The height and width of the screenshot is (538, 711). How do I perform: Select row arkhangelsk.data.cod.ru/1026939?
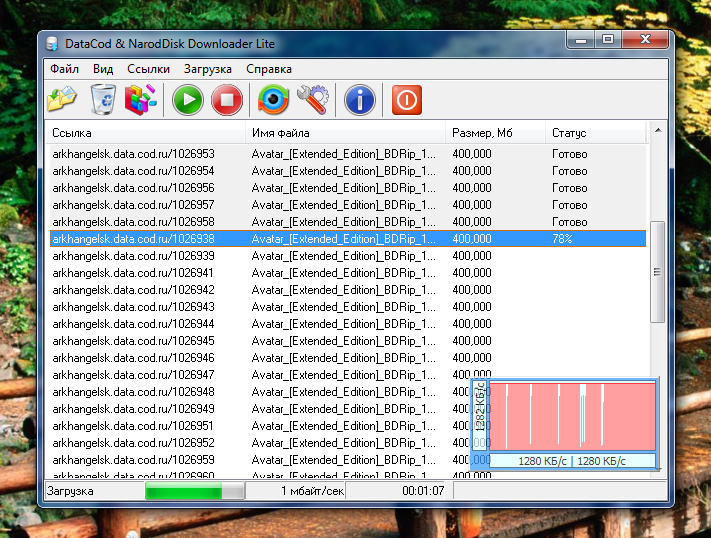[348, 256]
